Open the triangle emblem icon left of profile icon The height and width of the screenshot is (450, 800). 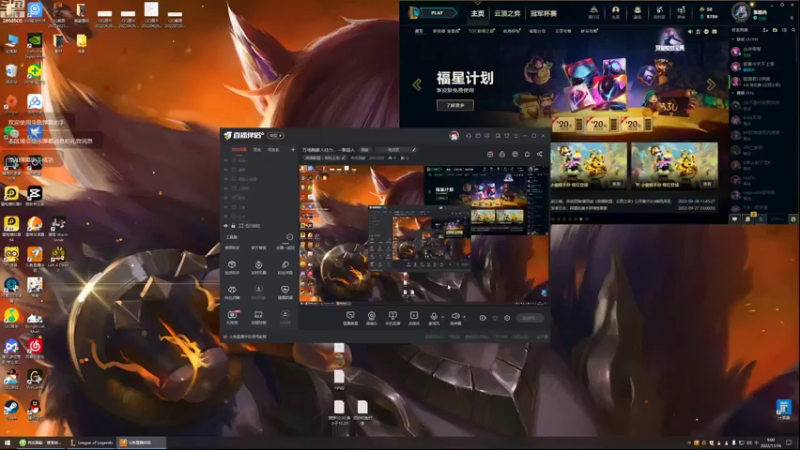click(x=594, y=12)
